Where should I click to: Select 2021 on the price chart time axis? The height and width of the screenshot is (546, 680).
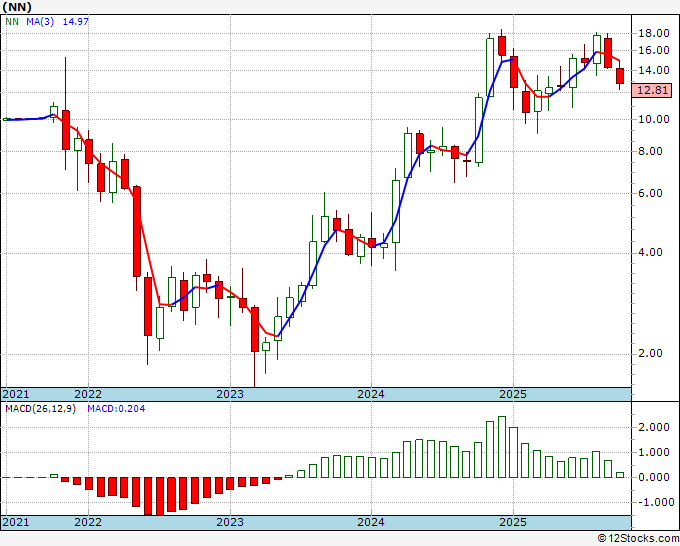tap(16, 394)
